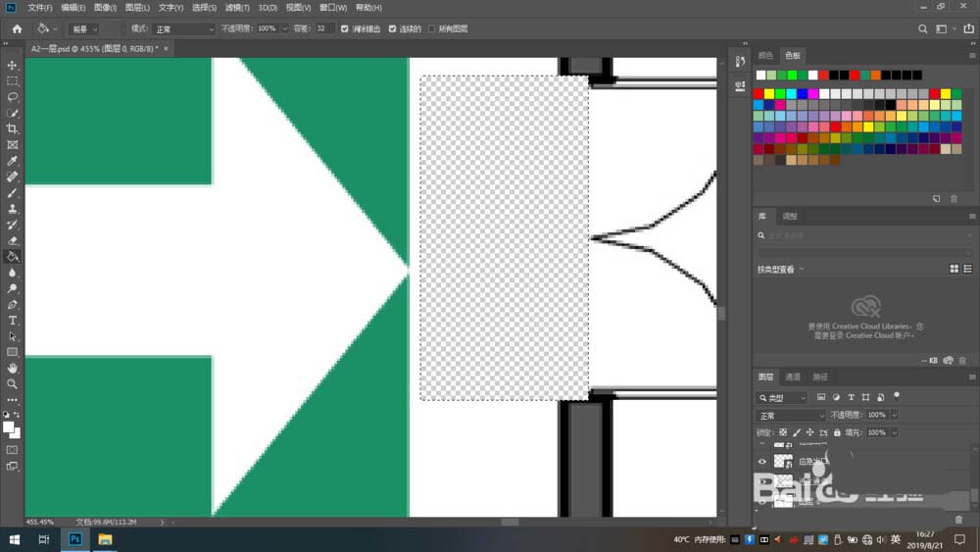Switch to the 通道 channels tab
The image size is (980, 552).
pos(793,377)
